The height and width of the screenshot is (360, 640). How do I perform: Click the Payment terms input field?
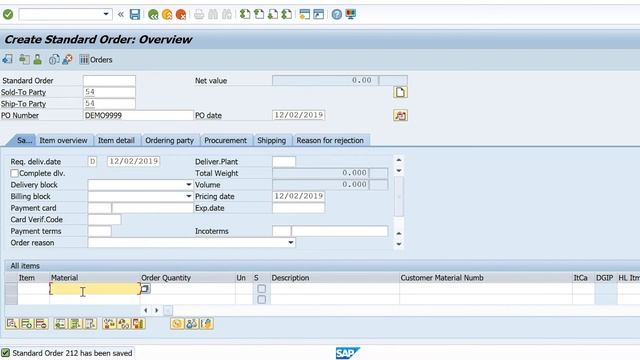(x=99, y=231)
